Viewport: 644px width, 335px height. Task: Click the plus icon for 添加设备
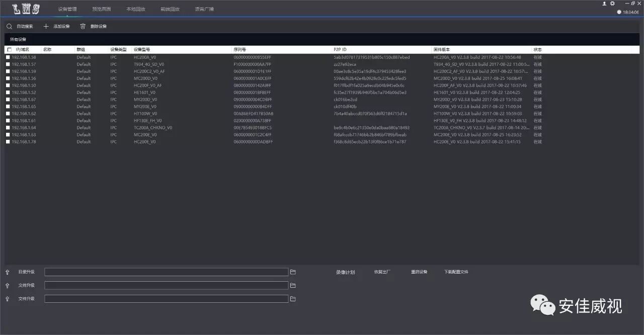click(x=46, y=26)
